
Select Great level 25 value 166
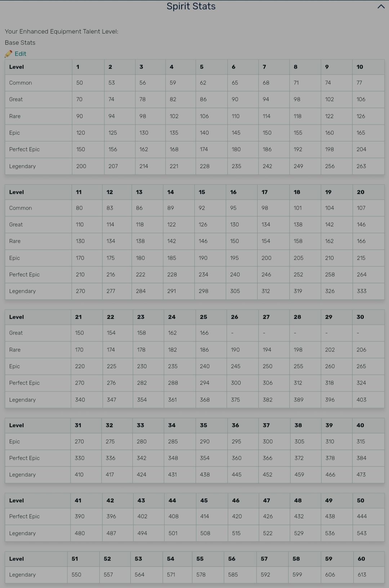coord(204,333)
